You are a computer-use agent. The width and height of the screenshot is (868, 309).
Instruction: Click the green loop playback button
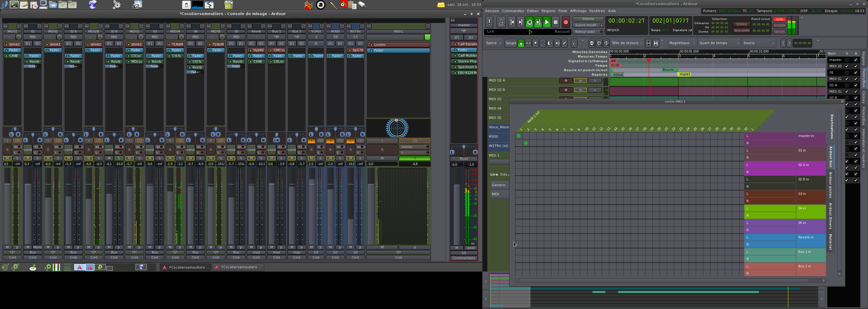[529, 22]
